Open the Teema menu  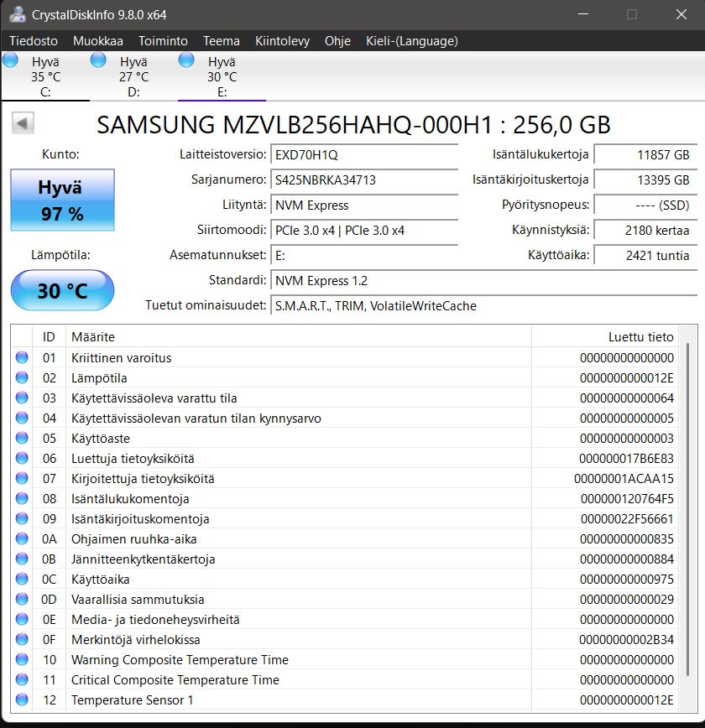click(221, 41)
